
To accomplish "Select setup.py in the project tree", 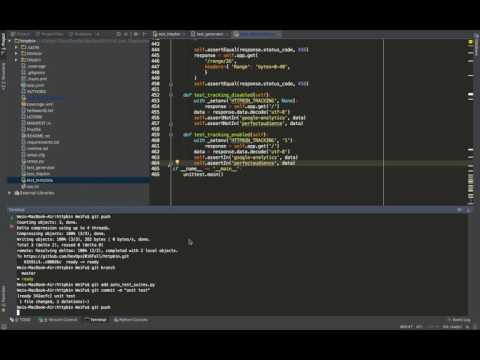I will [33, 161].
